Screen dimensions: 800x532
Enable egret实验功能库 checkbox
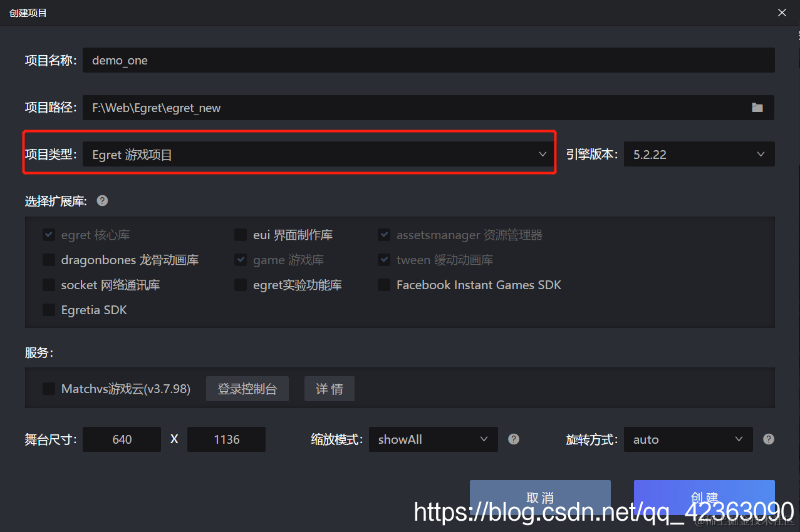[241, 285]
